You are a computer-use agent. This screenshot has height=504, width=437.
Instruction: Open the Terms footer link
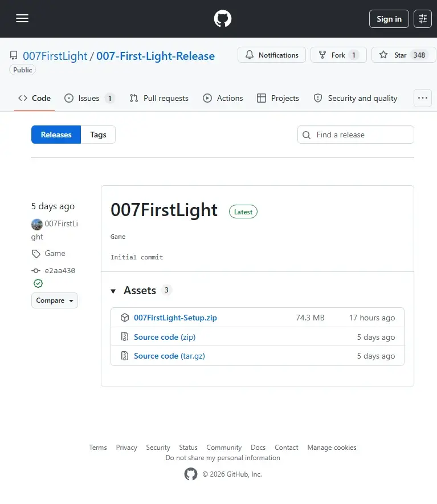coord(98,448)
